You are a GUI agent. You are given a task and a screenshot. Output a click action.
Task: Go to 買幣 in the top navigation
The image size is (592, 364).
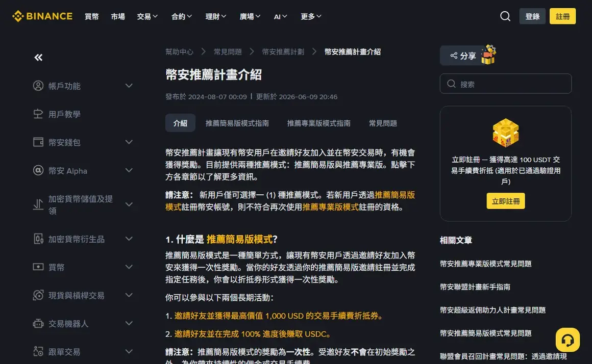pos(92,17)
